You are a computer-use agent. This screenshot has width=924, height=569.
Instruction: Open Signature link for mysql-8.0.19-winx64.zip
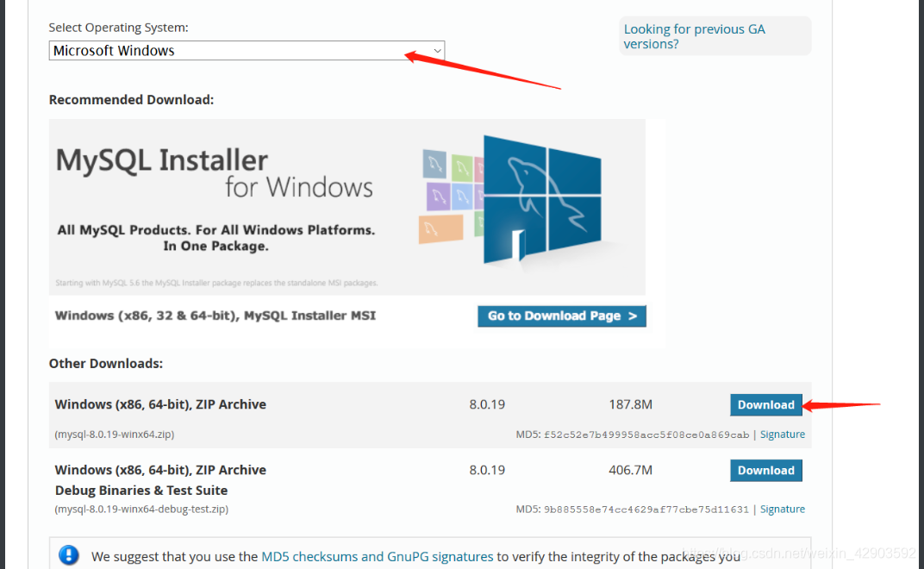(x=782, y=435)
